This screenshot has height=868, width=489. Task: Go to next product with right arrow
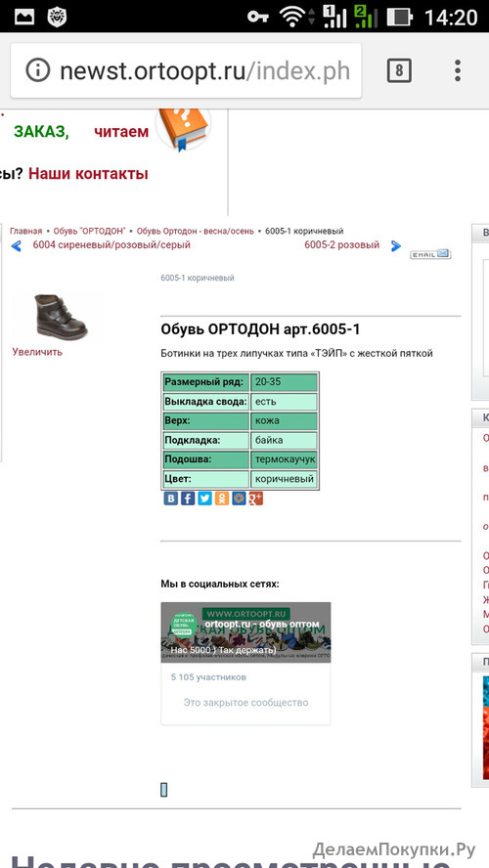click(395, 245)
